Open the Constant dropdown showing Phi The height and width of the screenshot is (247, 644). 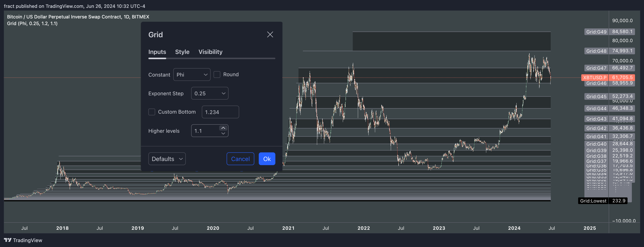(x=192, y=74)
